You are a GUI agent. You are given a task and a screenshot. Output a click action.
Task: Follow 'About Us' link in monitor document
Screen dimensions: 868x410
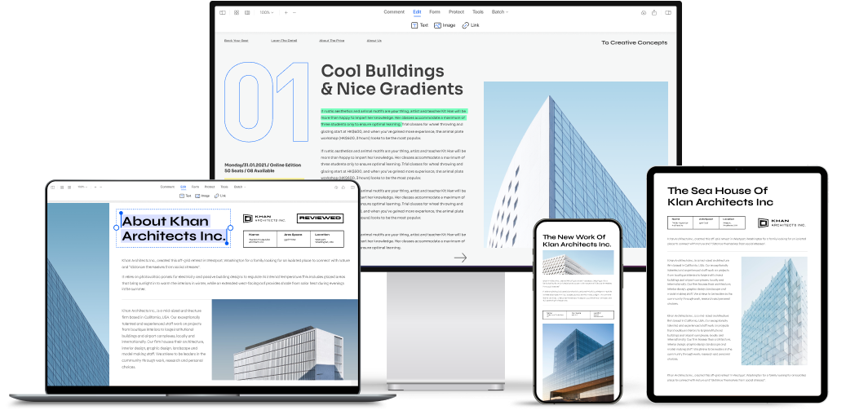[374, 41]
